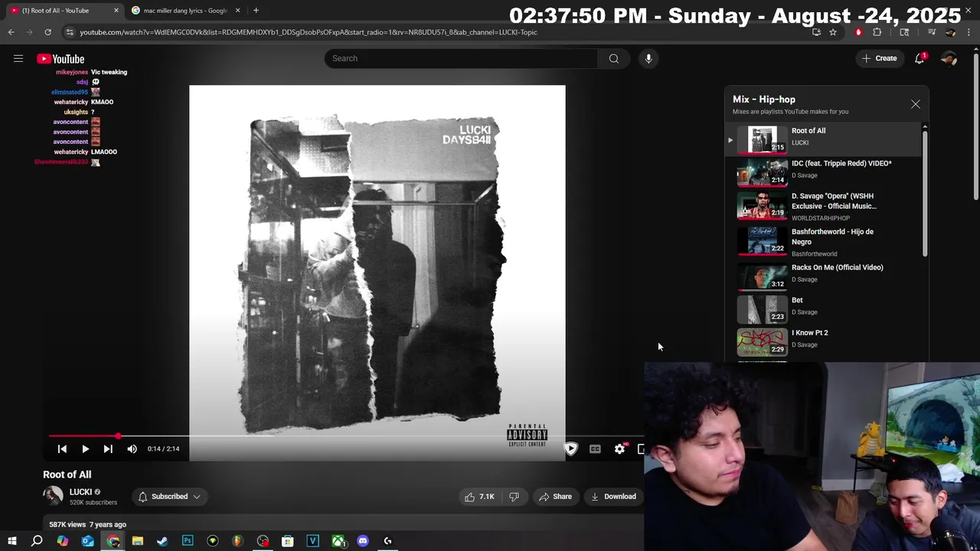The image size is (980, 551).
Task: Click install app icon in address bar
Action: (816, 32)
